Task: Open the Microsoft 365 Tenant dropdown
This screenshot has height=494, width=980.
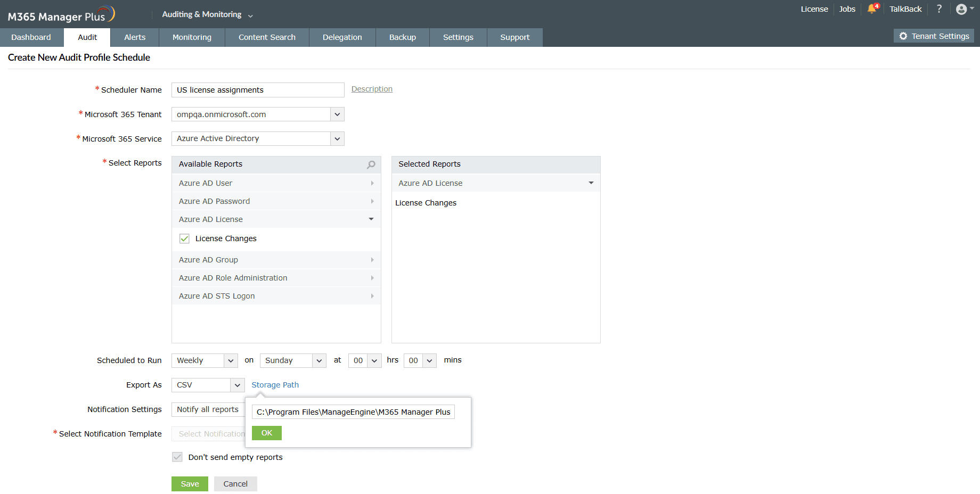Action: [258, 114]
